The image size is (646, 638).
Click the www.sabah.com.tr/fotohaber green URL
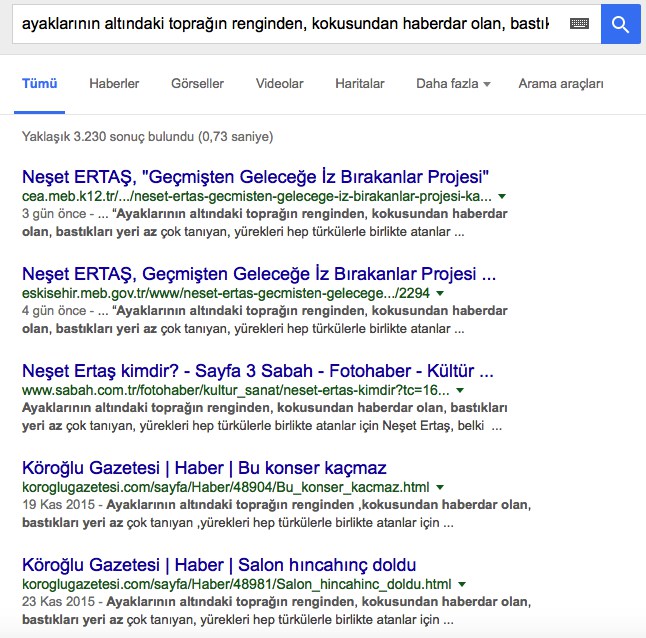point(236,390)
